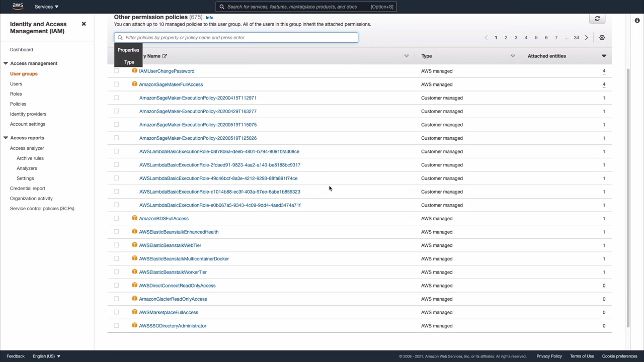The height and width of the screenshot is (362, 644).
Task: Click the AWSDirectConnectReadOnlyAccess cube icon
Action: [134, 285]
